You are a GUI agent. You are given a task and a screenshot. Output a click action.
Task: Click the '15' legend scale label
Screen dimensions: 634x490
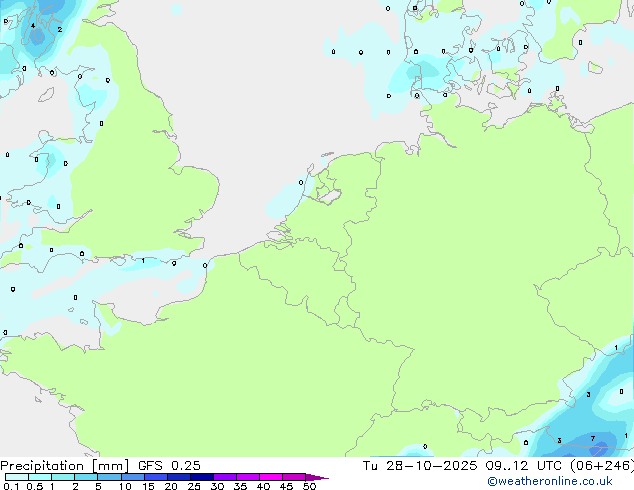click(148, 486)
